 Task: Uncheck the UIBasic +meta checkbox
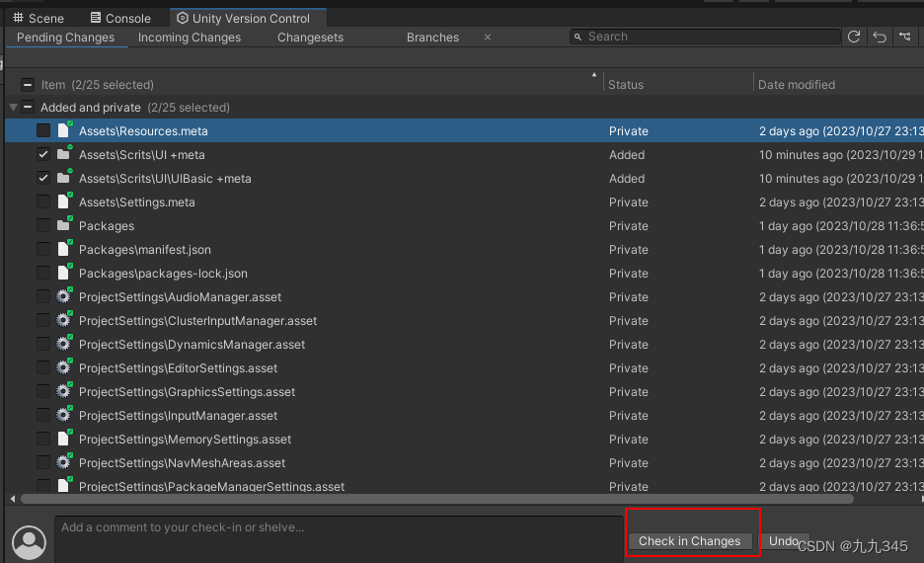(x=43, y=178)
